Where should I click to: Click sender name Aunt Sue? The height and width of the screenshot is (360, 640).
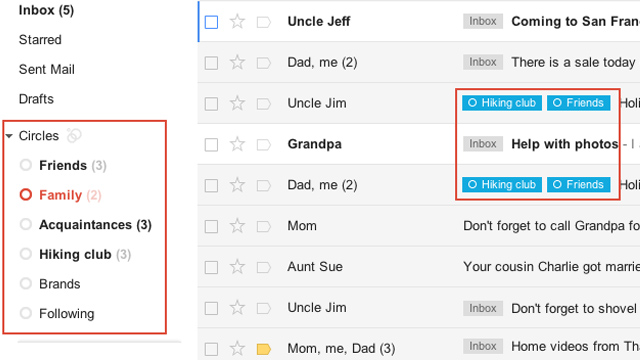[315, 267]
